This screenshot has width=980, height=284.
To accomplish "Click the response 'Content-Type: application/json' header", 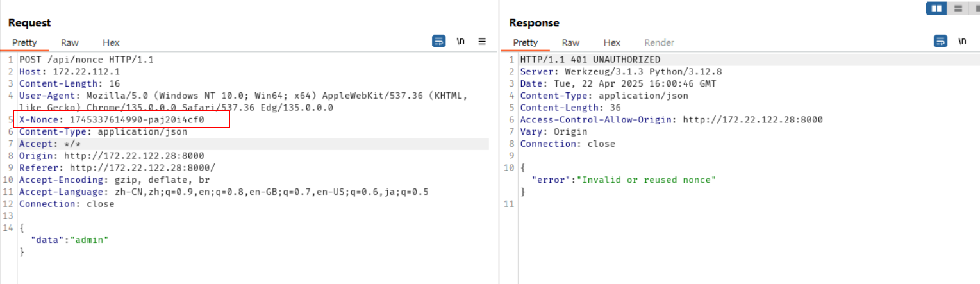I will pyautogui.click(x=604, y=96).
